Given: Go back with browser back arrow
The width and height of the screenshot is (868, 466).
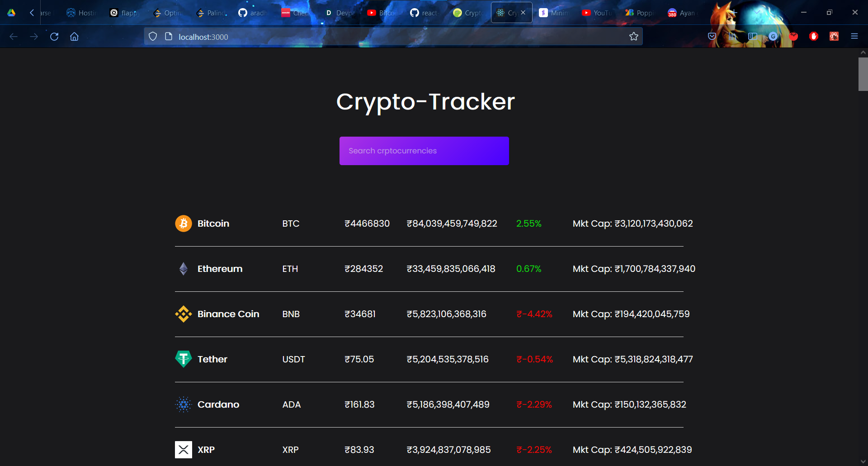Looking at the screenshot, I should [x=14, y=37].
